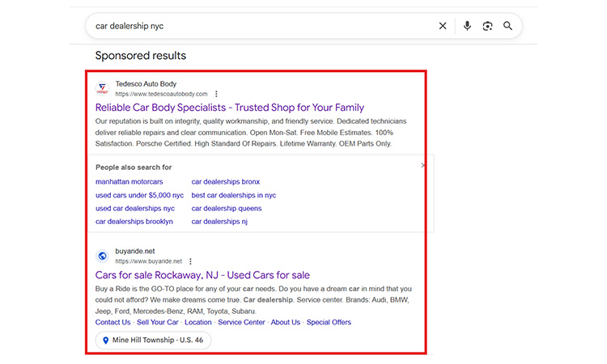The height and width of the screenshot is (364, 607).
Task: Open three-dot menu next to tedescoautobody.com
Action: point(216,94)
